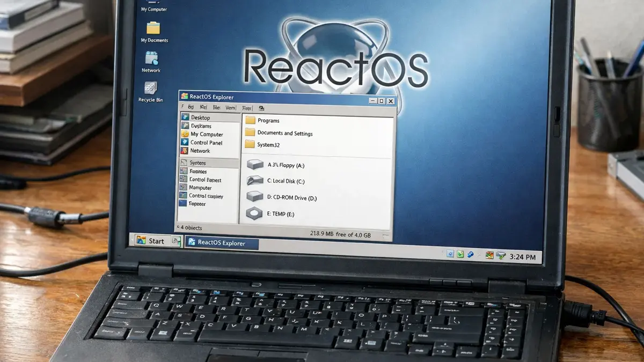Click the ReactOS Explorer taskbar button
The height and width of the screenshot is (362, 644).
(x=222, y=243)
